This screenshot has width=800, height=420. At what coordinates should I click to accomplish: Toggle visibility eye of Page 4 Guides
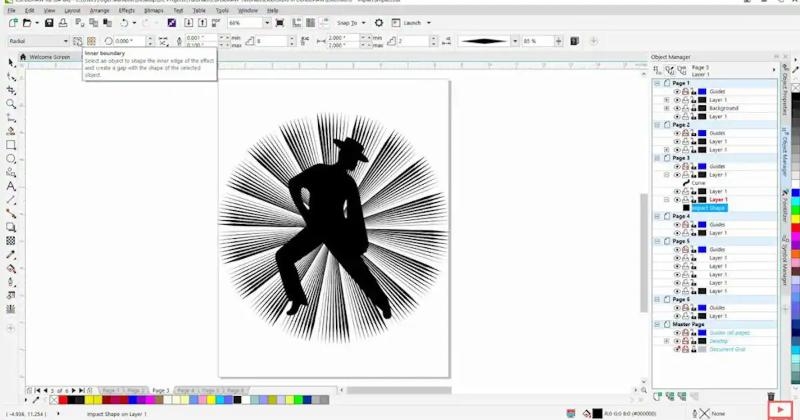(x=677, y=225)
